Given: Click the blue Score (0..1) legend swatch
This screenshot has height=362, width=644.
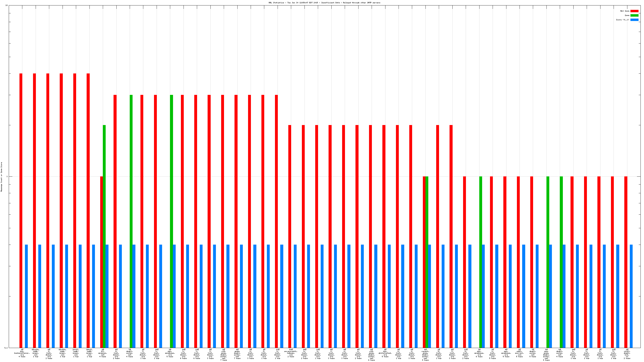Looking at the screenshot, I should (634, 20).
